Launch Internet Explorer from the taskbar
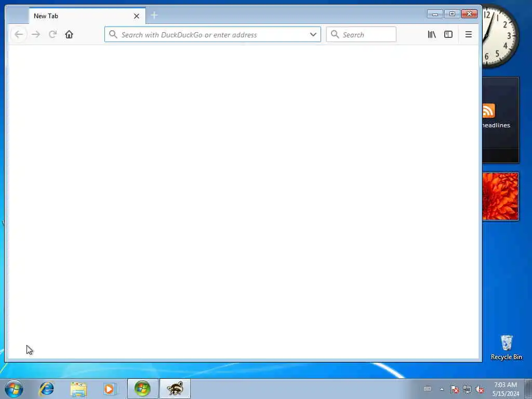Screen dimensions: 532x399 click(46, 389)
